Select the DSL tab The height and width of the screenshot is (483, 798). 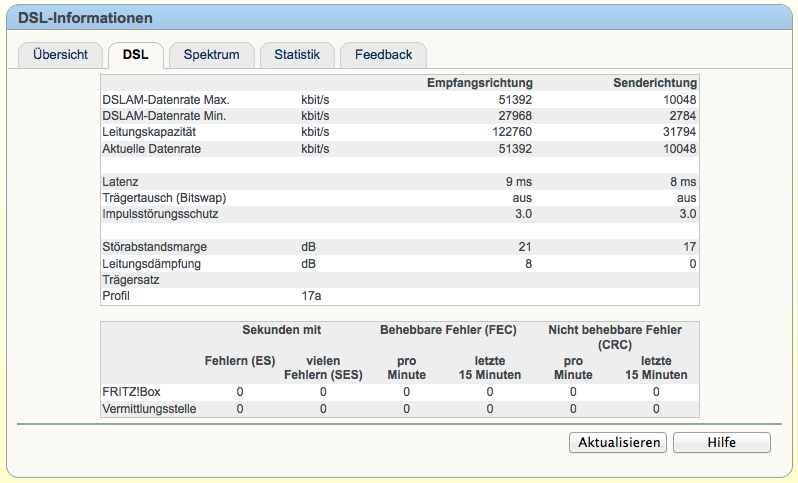tap(136, 55)
